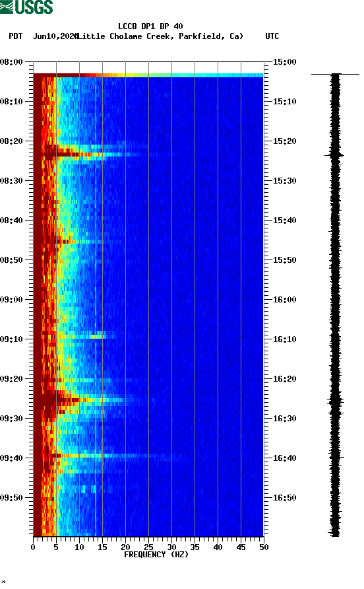Click the 15:30 UTC time label

tap(284, 181)
